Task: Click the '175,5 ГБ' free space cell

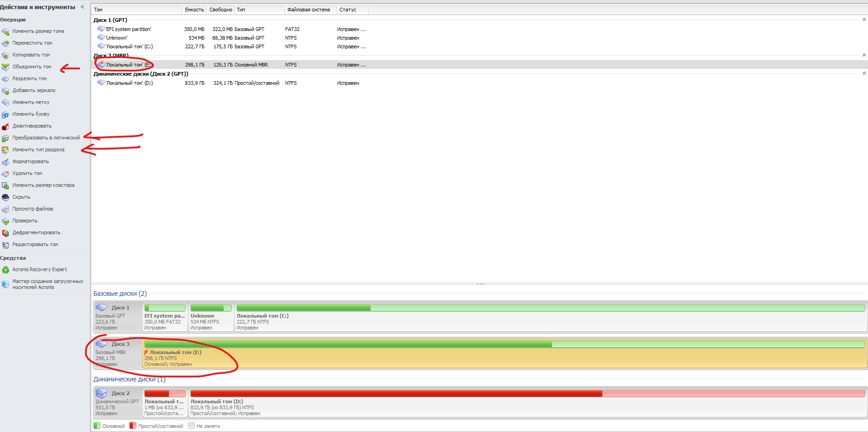Action: [223, 46]
